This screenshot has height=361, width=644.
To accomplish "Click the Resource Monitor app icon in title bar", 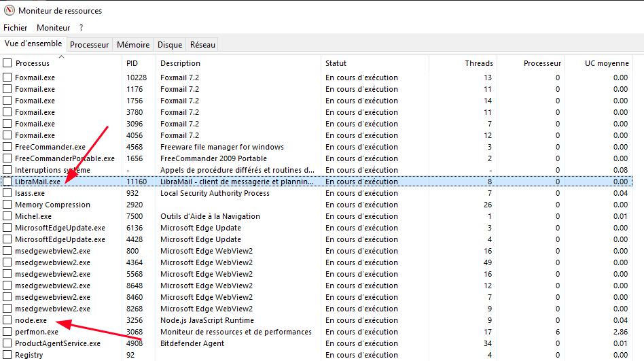I will coord(9,10).
